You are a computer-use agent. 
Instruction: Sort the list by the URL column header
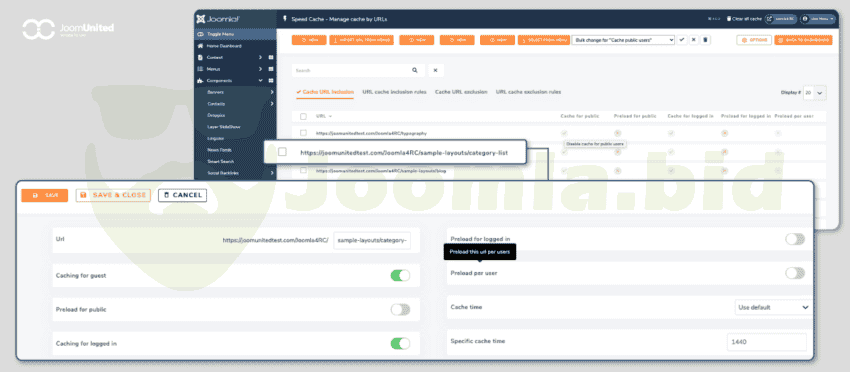point(324,116)
